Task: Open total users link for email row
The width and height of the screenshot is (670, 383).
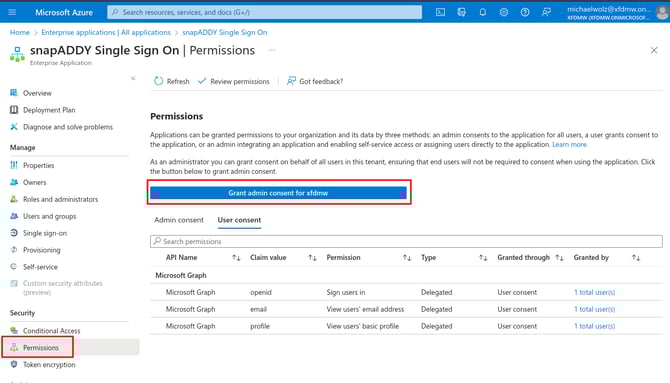Action: (594, 309)
